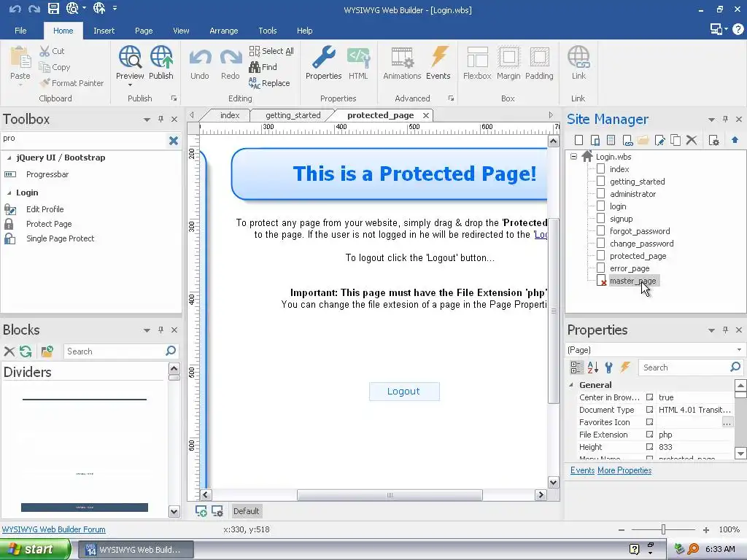The image size is (747, 560).
Task: Click the zoom in plus button
Action: [x=706, y=529]
